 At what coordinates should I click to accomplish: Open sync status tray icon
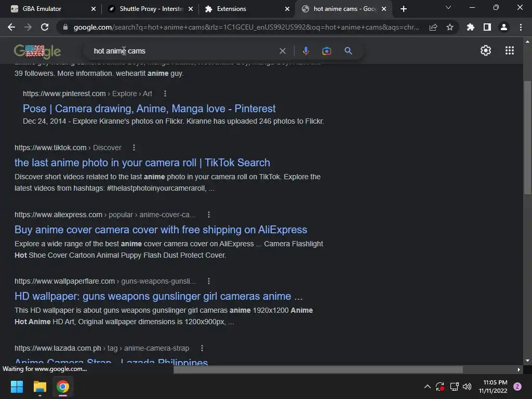click(x=441, y=387)
